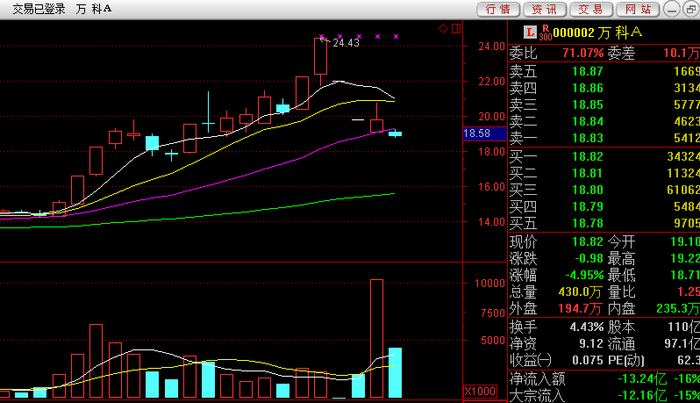Viewport: 700px width, 403px height.
Task: Click the 卖一 ask price 18.83
Action: coord(588,138)
